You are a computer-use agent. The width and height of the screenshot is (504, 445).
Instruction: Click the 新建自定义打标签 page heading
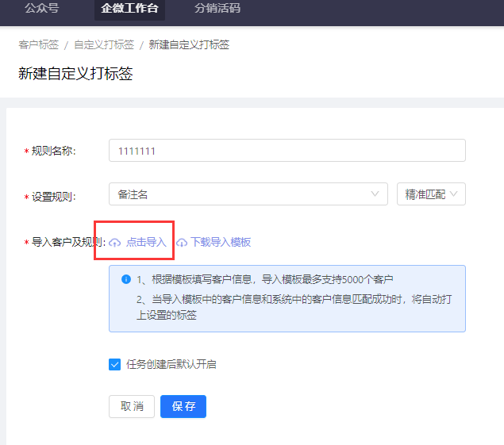(75, 74)
